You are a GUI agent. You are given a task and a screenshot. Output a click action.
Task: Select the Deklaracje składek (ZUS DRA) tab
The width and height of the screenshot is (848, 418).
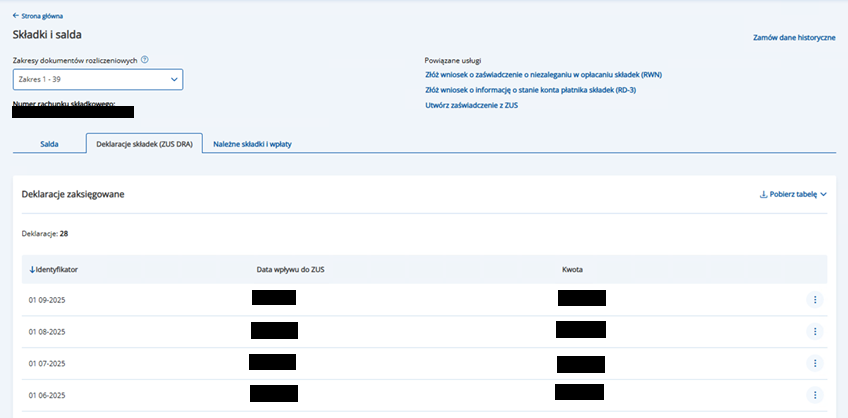(x=144, y=144)
